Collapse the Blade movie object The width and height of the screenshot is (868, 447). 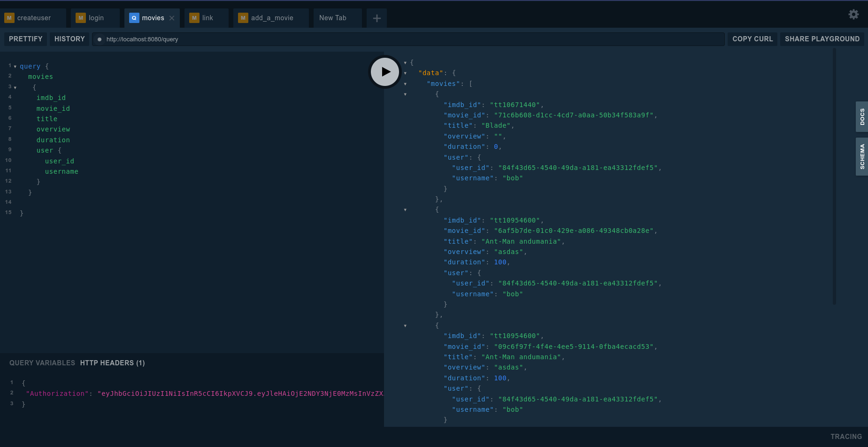tap(405, 94)
